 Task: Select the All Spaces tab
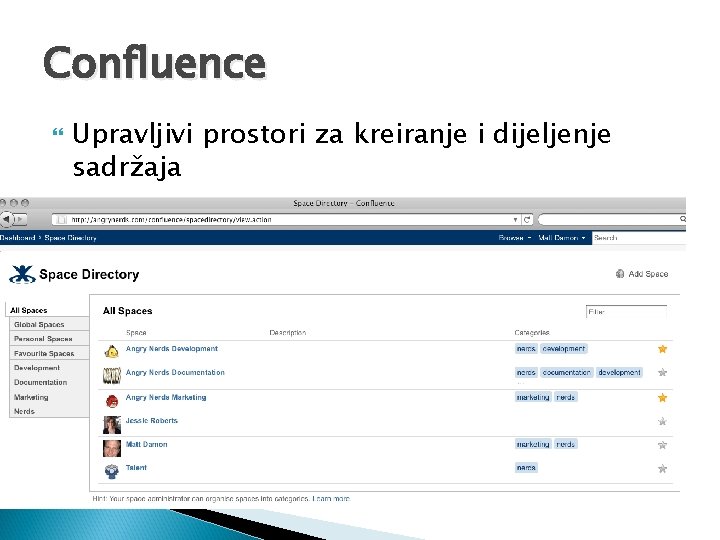47,310
